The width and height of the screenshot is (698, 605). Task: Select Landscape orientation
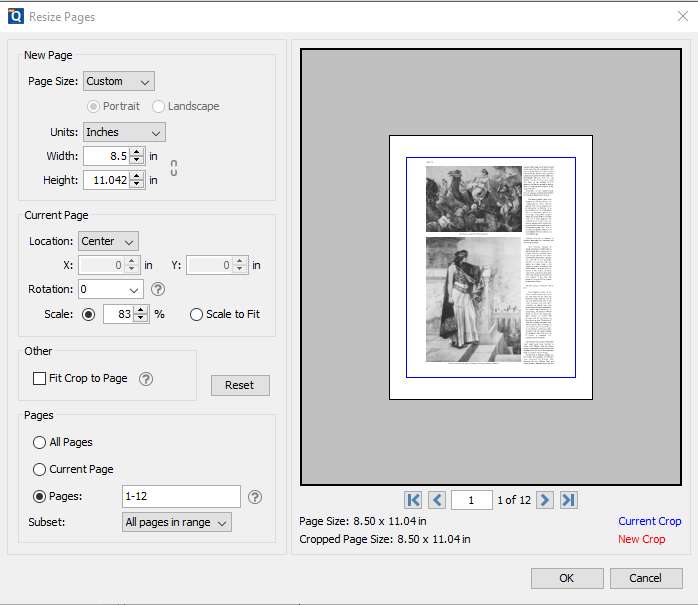[x=158, y=106]
